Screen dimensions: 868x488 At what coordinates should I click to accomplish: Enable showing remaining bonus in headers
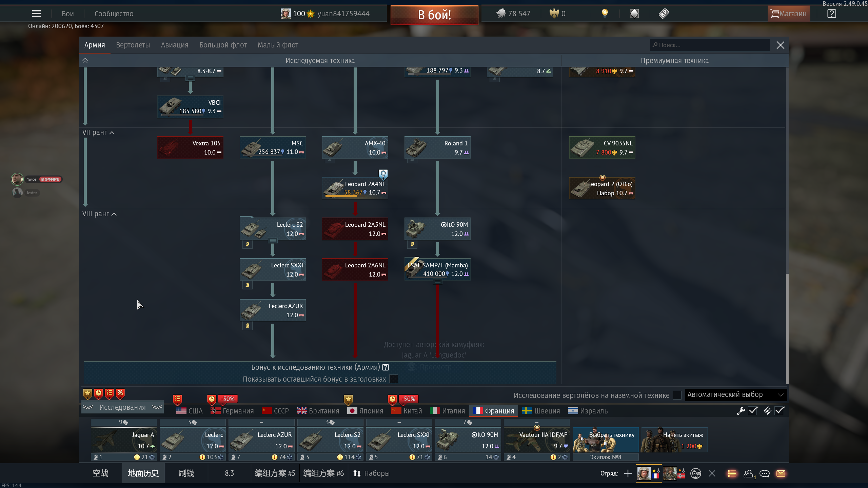394,379
